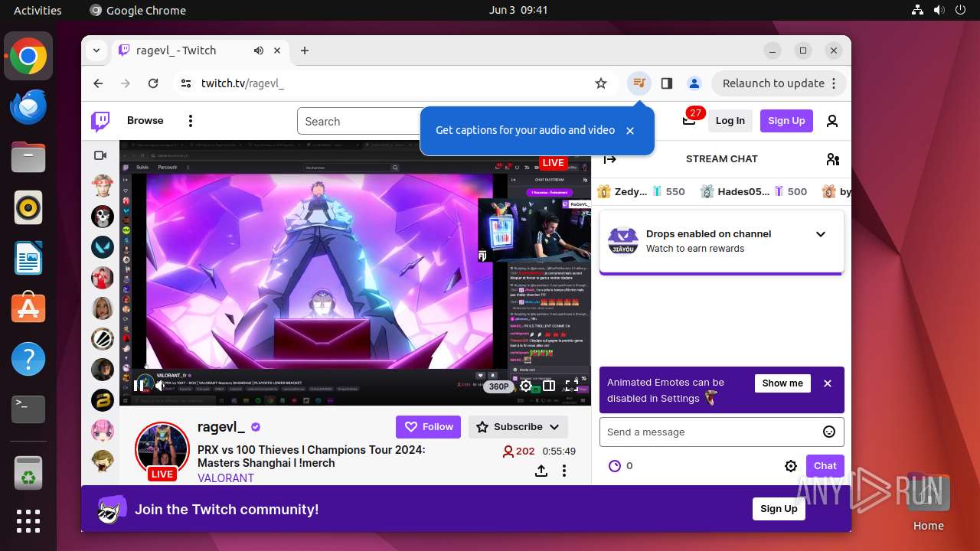Open the pink-haired anime avatar channel in sidebar
The width and height of the screenshot is (980, 551).
pos(103,430)
